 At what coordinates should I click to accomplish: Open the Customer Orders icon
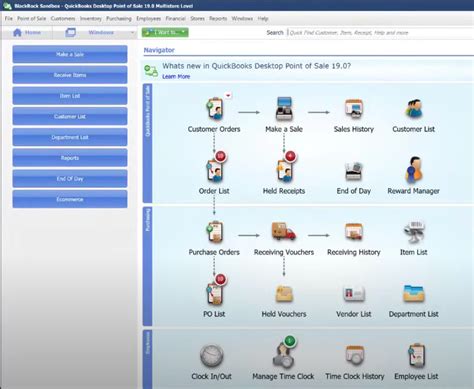coord(215,108)
